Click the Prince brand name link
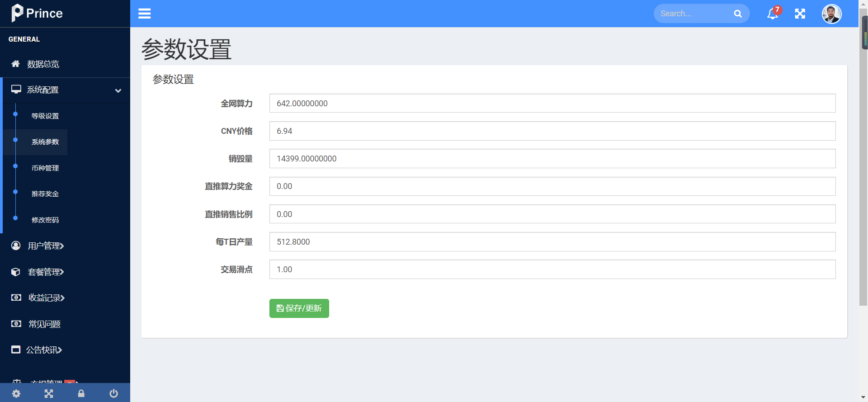 click(x=44, y=13)
